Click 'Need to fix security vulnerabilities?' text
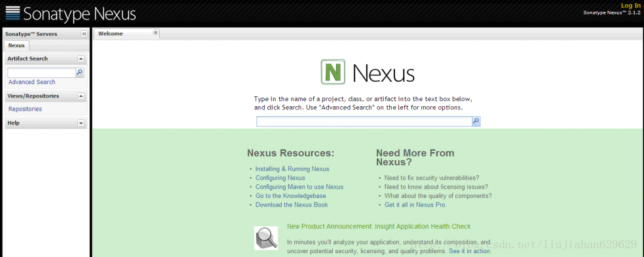Screen dimensions: 644x257 pos(431,178)
